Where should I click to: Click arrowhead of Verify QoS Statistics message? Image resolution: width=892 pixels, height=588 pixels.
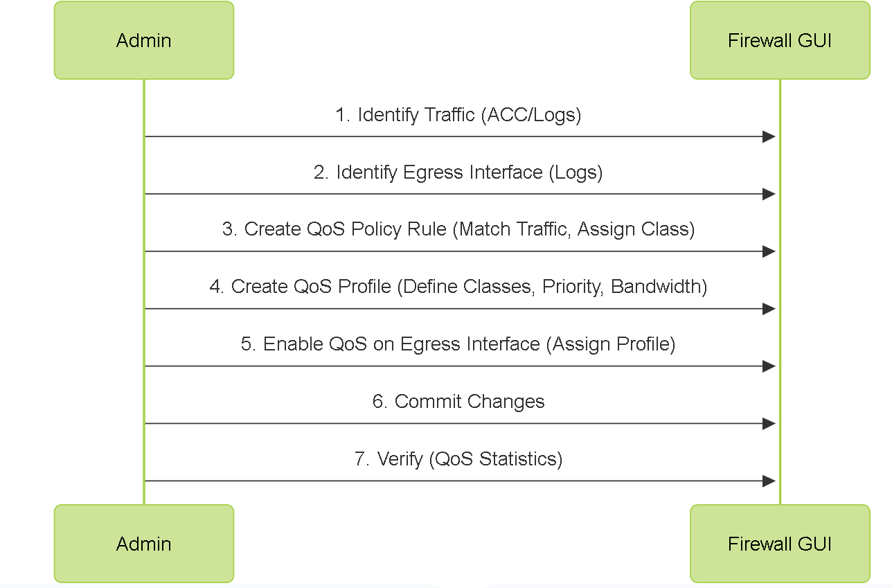[x=769, y=481]
